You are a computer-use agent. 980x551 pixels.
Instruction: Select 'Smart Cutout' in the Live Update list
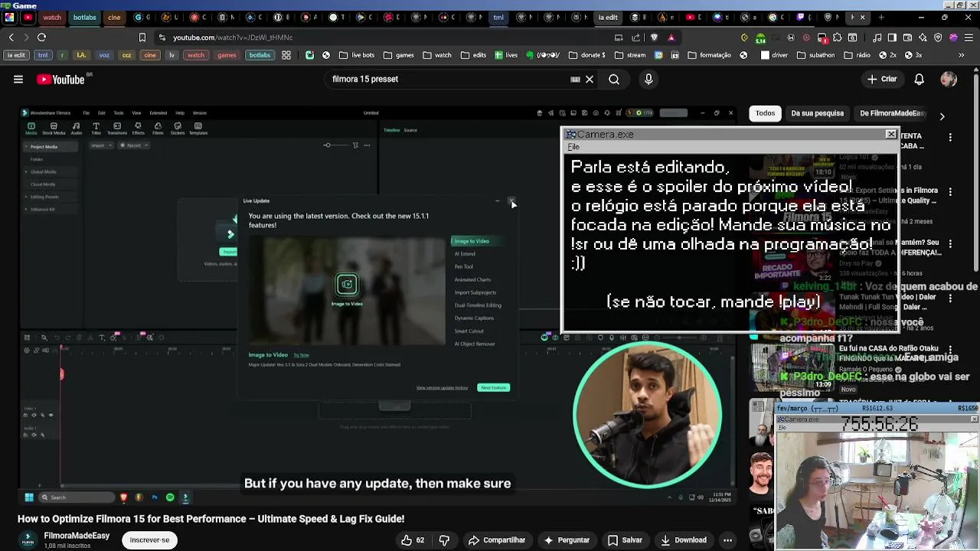point(469,331)
